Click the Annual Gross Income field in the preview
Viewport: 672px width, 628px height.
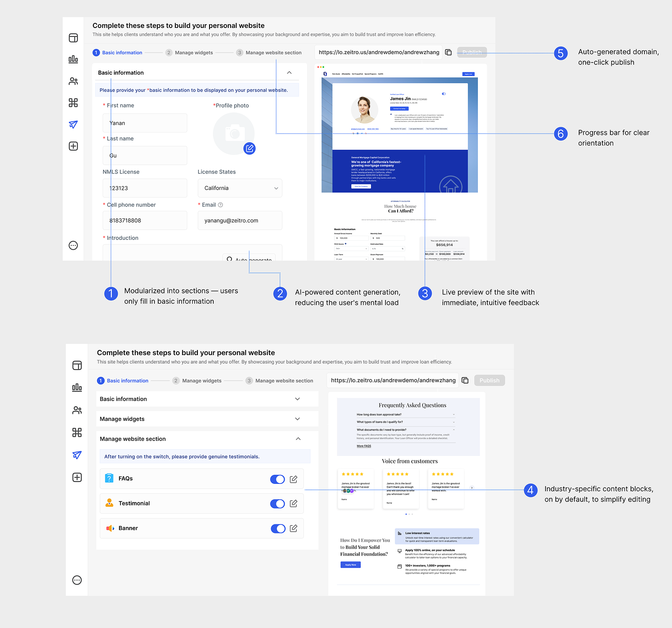pyautogui.click(x=350, y=238)
